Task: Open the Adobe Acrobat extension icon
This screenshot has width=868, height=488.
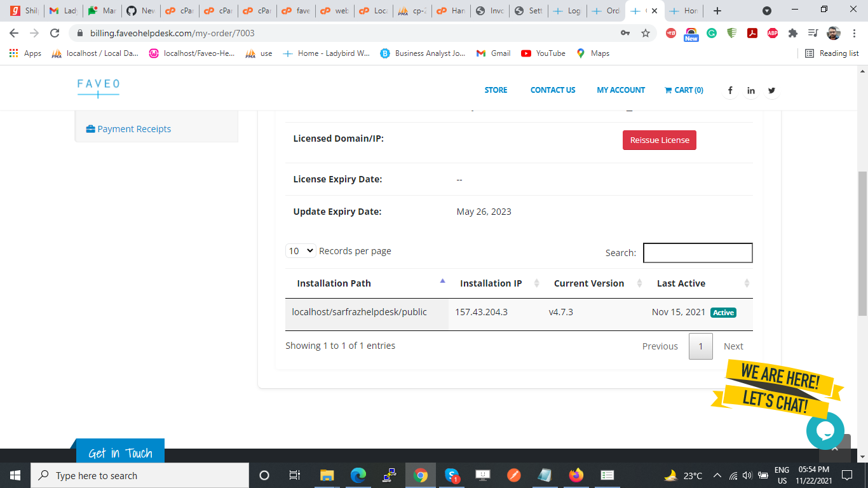Action: point(752,33)
